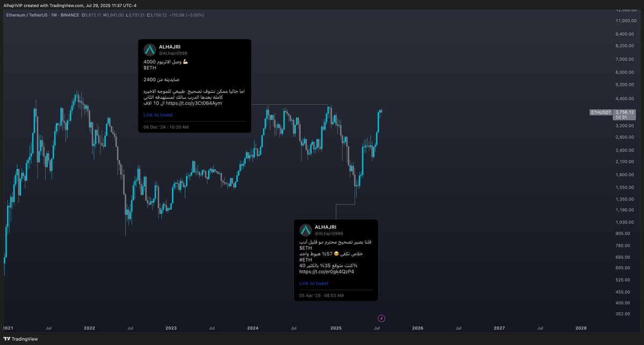
Task: Click the 785.00 price axis label
Action: pyautogui.click(x=623, y=245)
